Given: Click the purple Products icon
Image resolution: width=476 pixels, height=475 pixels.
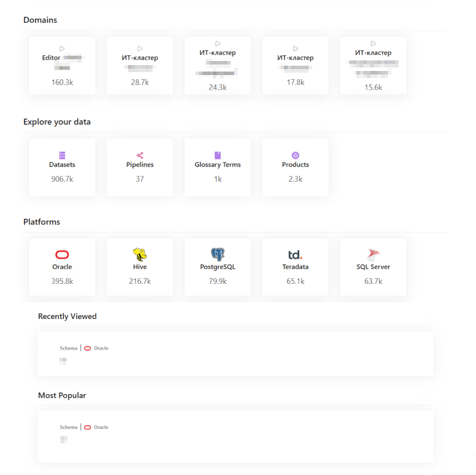Looking at the screenshot, I should point(295,155).
